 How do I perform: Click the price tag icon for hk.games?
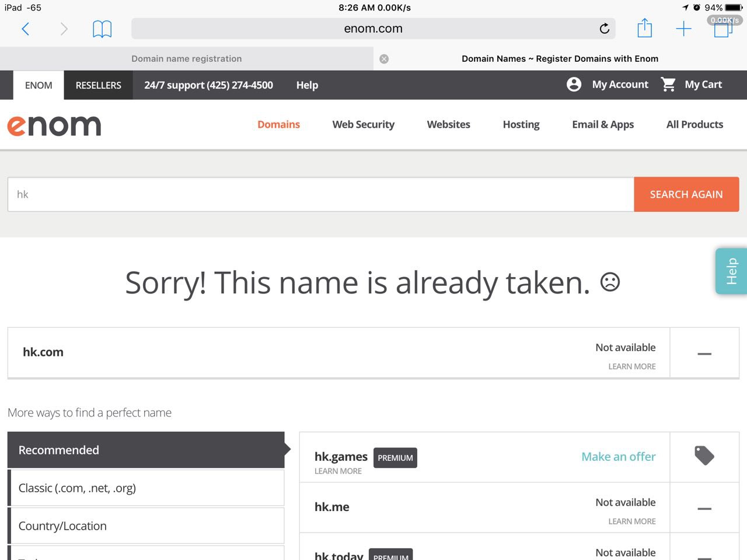pyautogui.click(x=704, y=456)
